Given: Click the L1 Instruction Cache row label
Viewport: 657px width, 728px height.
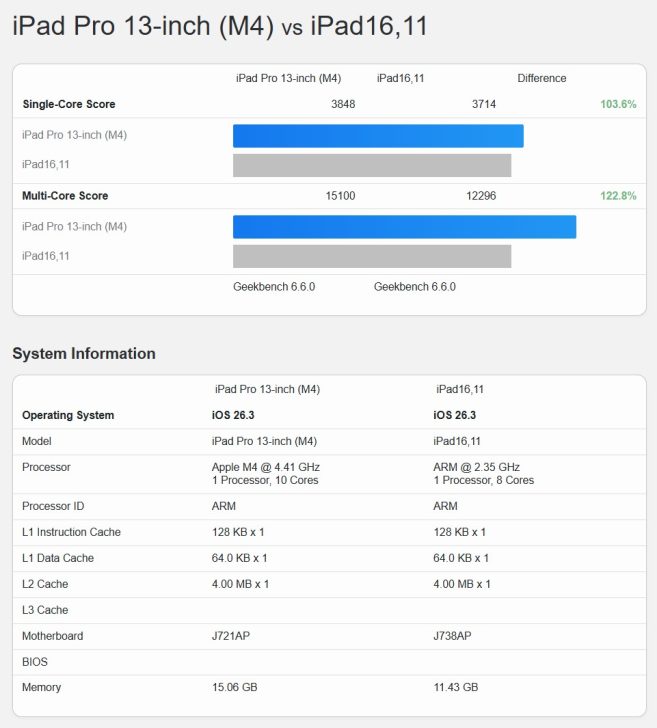Looking at the screenshot, I should pos(72,532).
